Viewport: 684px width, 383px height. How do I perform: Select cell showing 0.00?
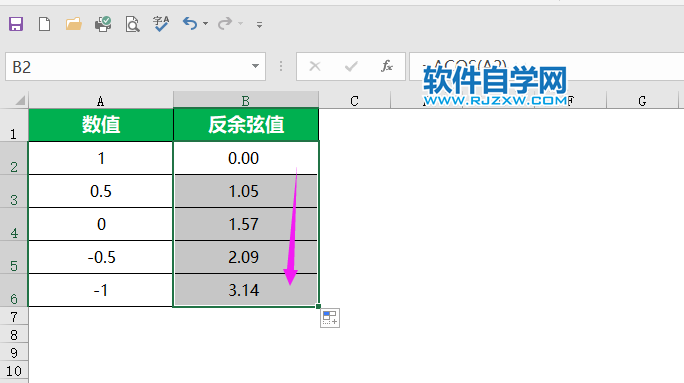[246, 158]
